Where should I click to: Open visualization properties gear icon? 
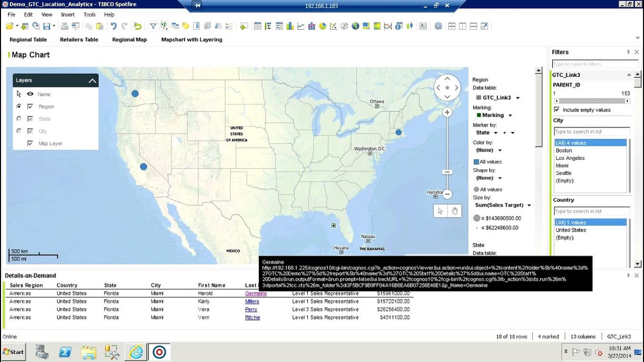coord(438,26)
